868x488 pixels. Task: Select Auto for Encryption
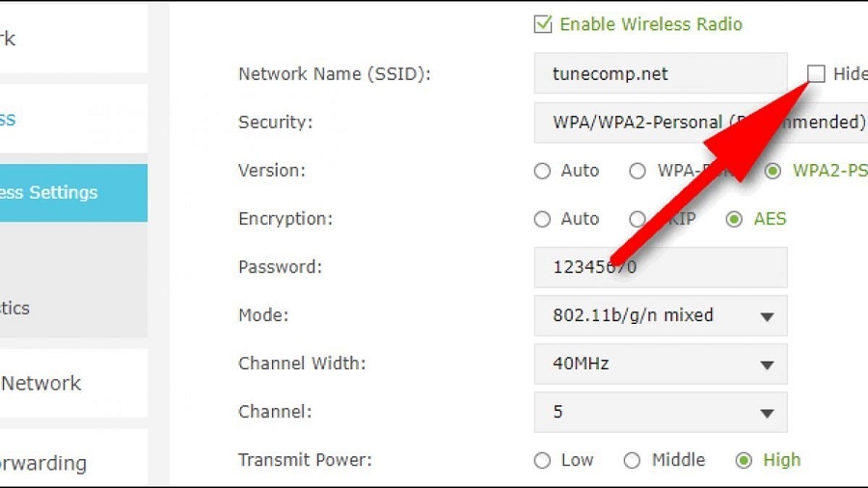(x=543, y=219)
